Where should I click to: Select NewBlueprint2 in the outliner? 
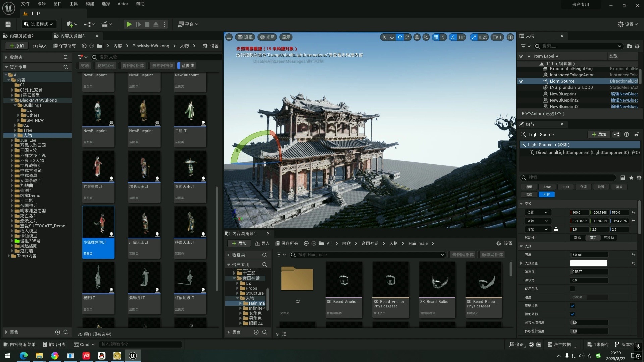coord(564,100)
